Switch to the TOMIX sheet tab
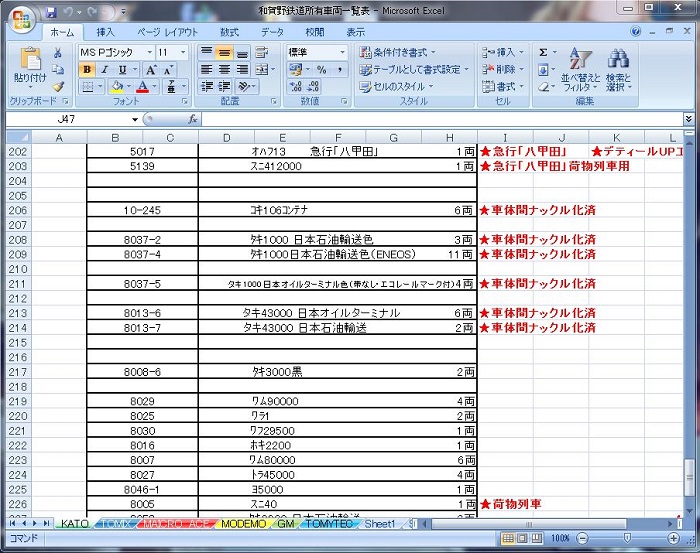Viewport: 700px width, 553px height. pos(115,523)
